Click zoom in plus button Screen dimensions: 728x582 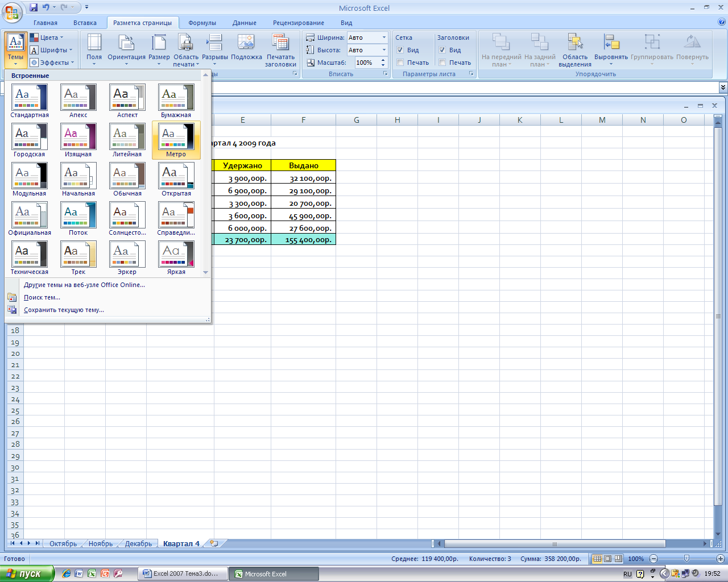(x=720, y=559)
